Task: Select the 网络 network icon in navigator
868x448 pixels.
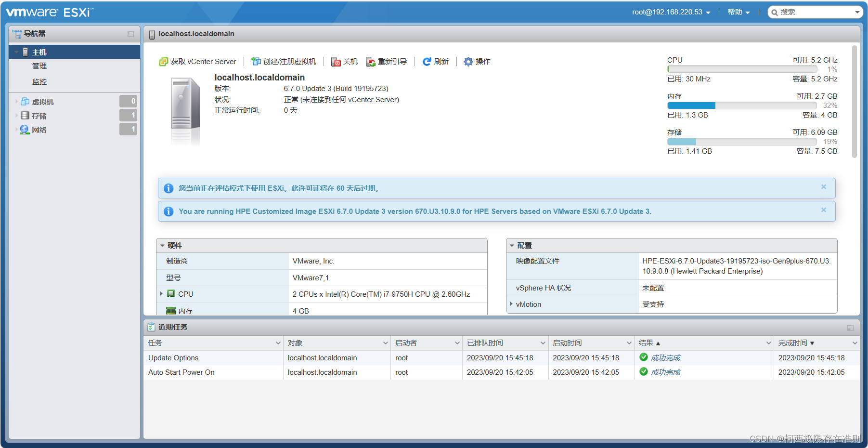Action: (25, 129)
